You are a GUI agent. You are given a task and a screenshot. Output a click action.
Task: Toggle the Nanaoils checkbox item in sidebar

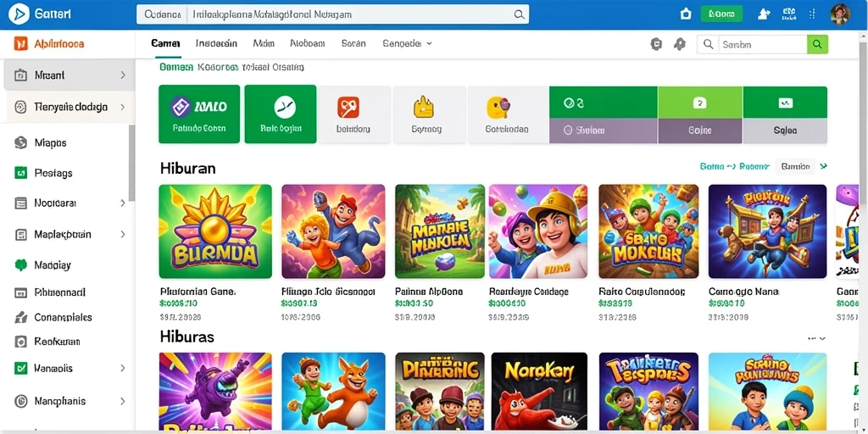click(x=20, y=368)
